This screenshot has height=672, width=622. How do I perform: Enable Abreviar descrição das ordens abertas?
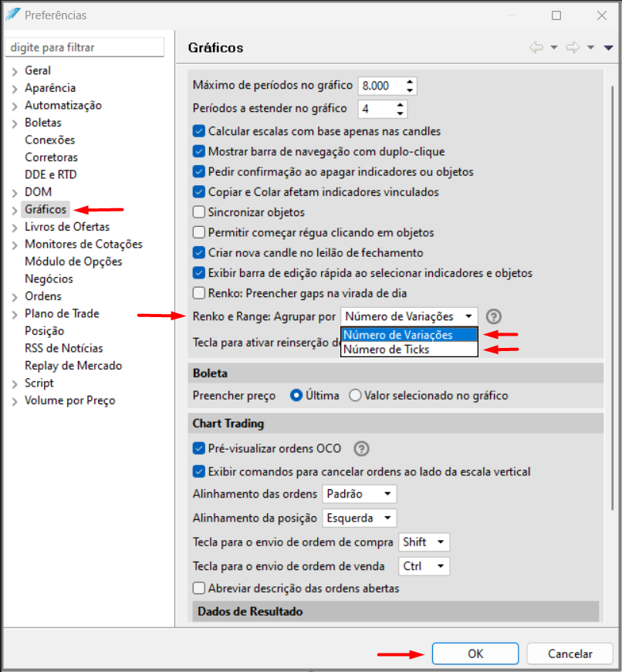pos(199,588)
